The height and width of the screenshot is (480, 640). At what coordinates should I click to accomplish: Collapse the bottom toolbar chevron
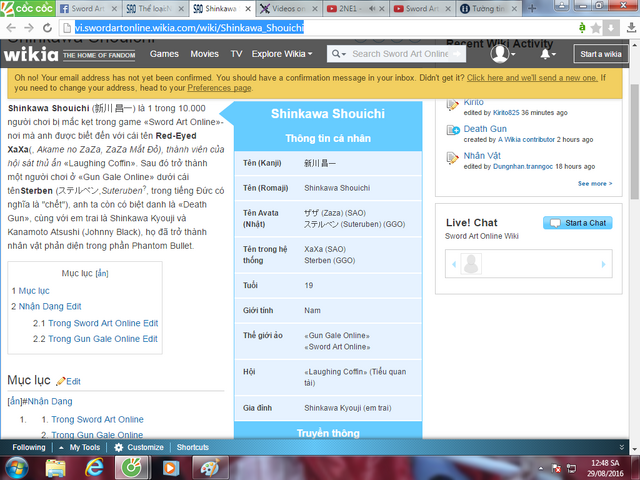click(x=622, y=447)
